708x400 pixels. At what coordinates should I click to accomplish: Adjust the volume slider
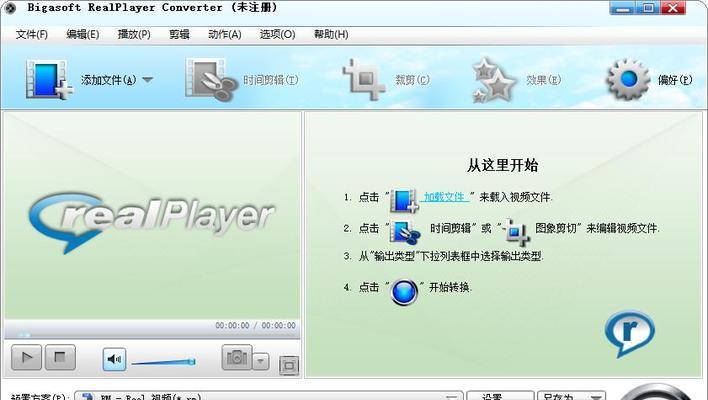click(x=163, y=362)
